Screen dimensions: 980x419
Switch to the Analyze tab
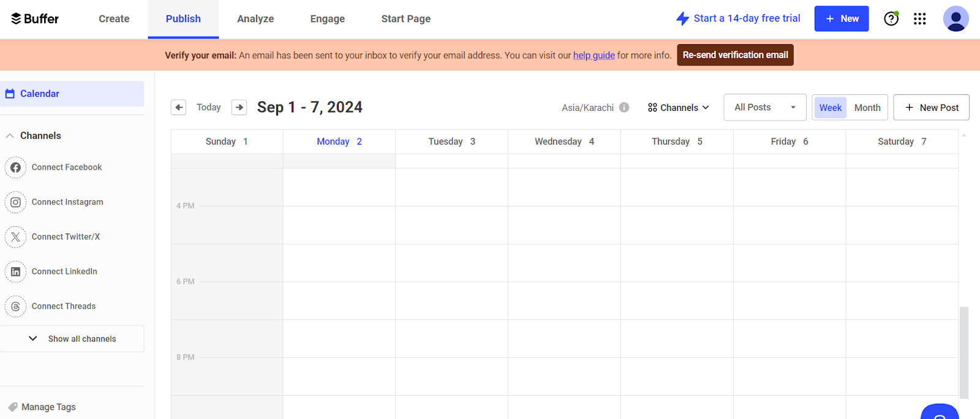tap(255, 19)
